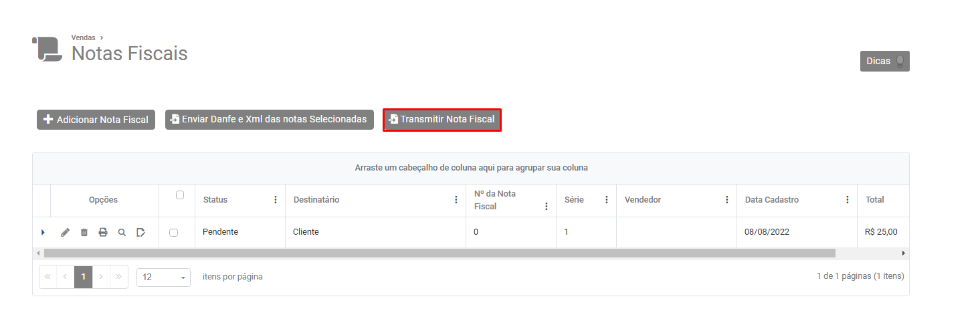Open Nº da Nota Fiscal column menu
This screenshot has width=980, height=331.
click(x=547, y=207)
